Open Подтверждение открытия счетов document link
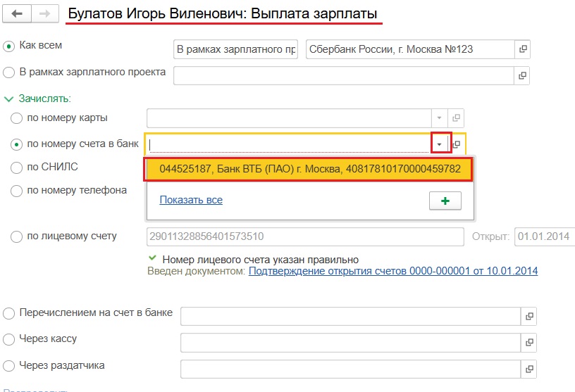This screenshot has height=392, width=575. [393, 271]
